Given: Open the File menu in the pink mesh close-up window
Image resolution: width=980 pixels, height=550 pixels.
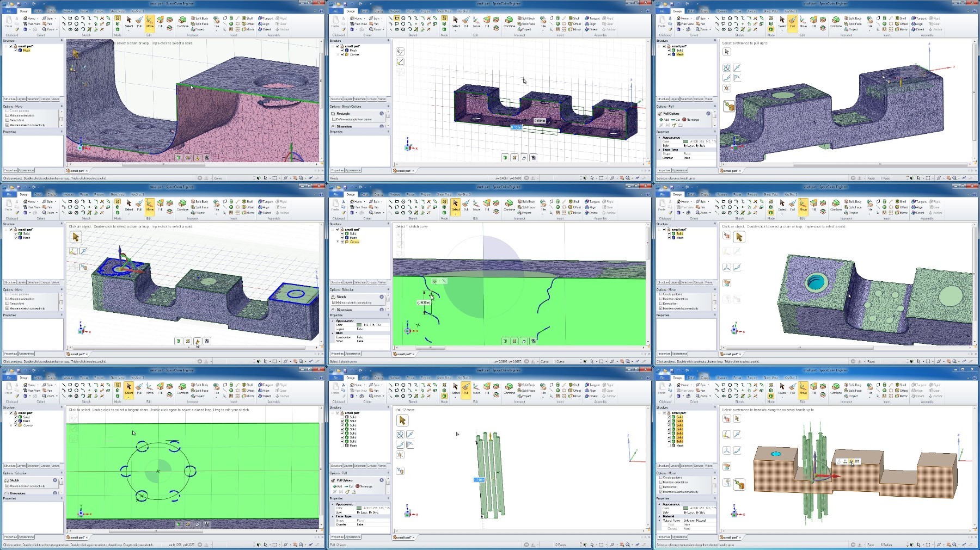Looking at the screenshot, I should 9,11.
